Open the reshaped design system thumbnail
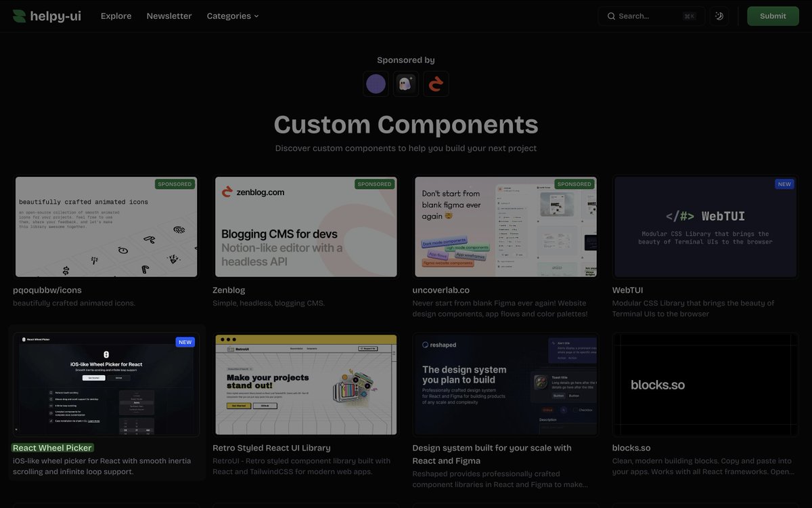Image resolution: width=812 pixels, height=508 pixels. point(505,385)
